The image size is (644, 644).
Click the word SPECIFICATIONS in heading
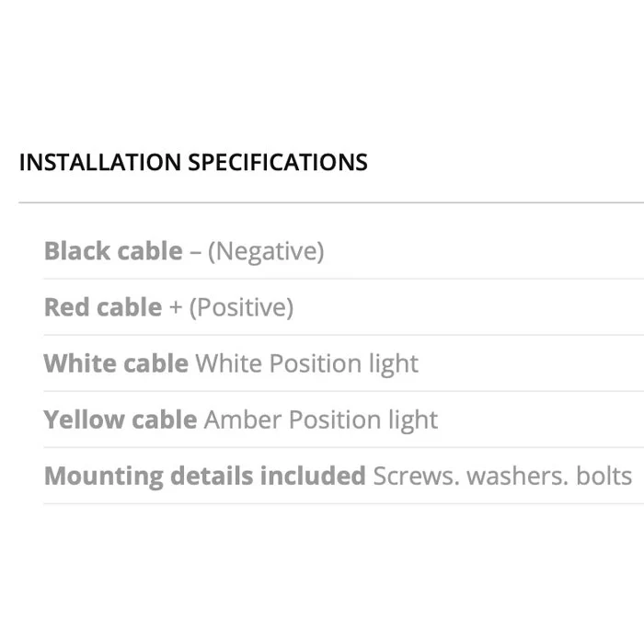point(278,162)
